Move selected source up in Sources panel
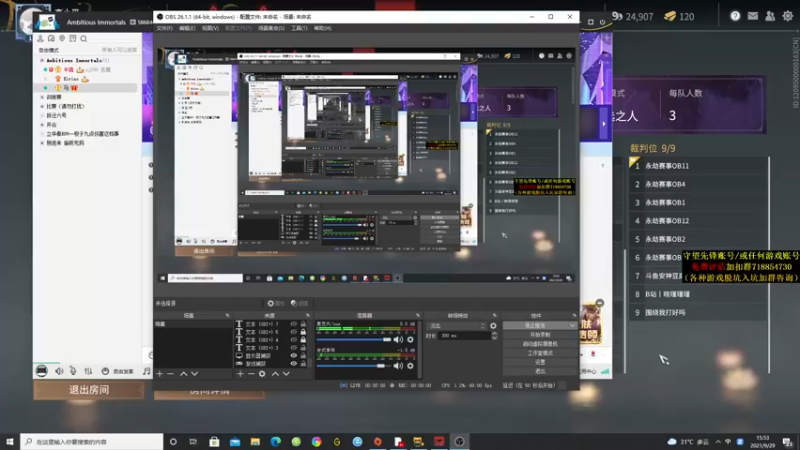Viewport: 800px width, 450px height. point(275,374)
